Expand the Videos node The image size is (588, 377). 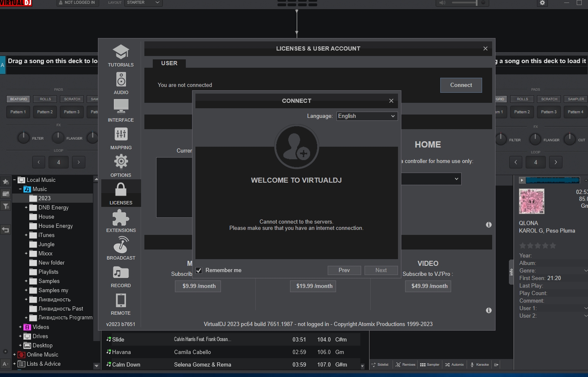click(20, 327)
